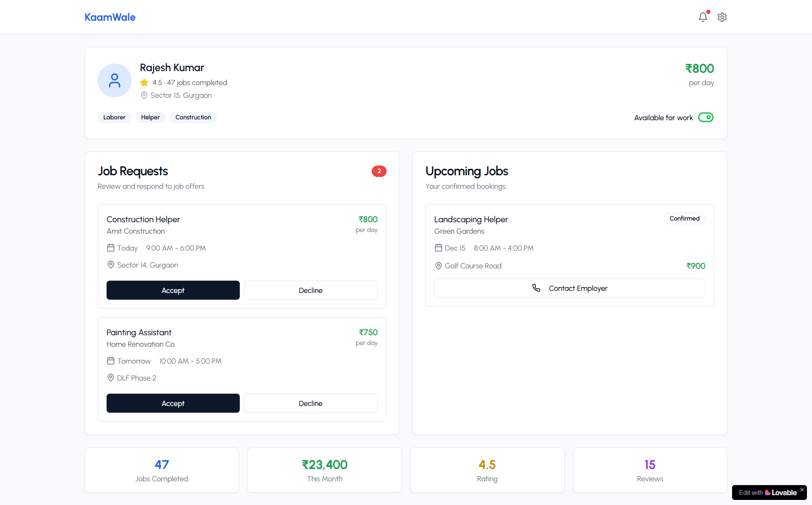Select the Laborer skill tag
The height and width of the screenshot is (505, 812).
114,117
